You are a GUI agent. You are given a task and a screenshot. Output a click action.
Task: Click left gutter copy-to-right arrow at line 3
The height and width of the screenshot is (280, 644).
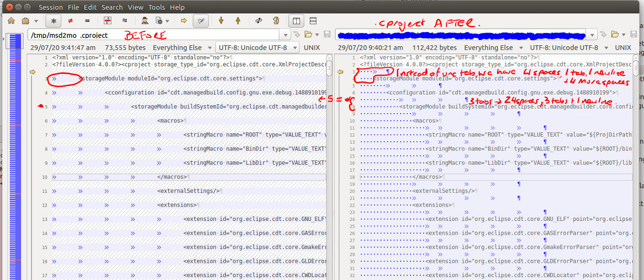[33, 72]
